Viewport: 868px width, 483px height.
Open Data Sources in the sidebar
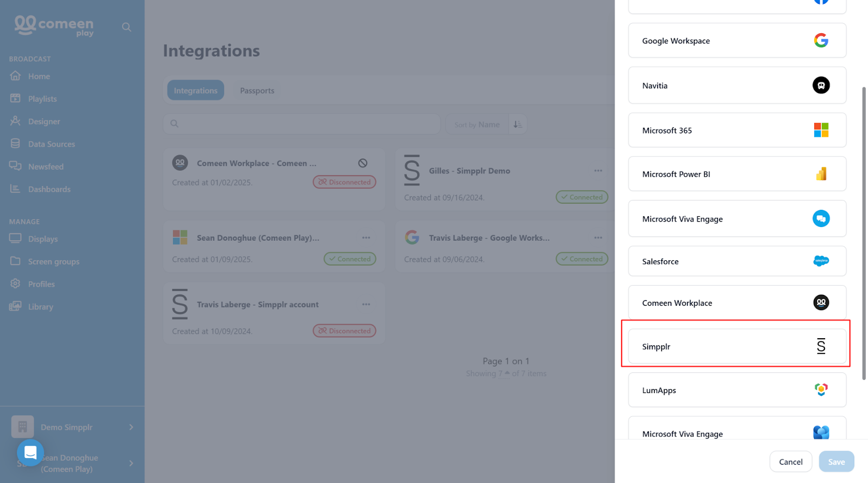click(52, 144)
